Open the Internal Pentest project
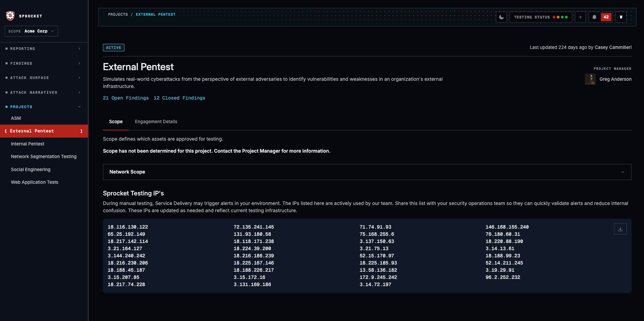644x321 pixels. pos(28,144)
